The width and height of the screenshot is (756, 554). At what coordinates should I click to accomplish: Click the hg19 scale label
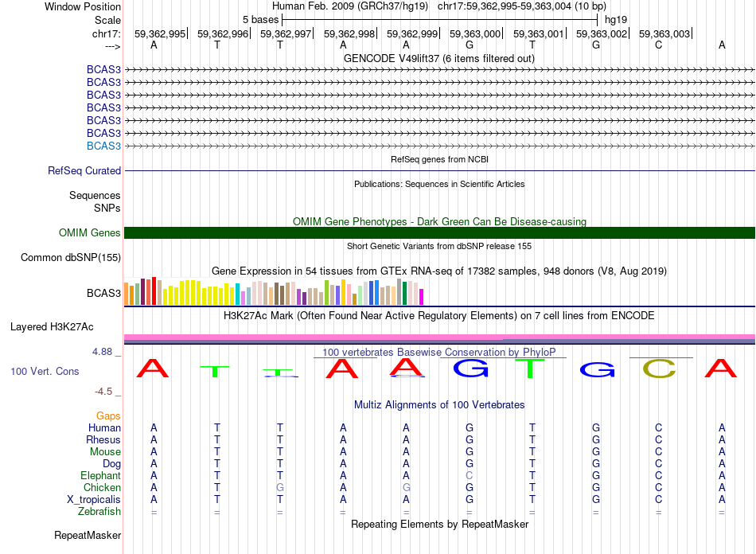616,20
